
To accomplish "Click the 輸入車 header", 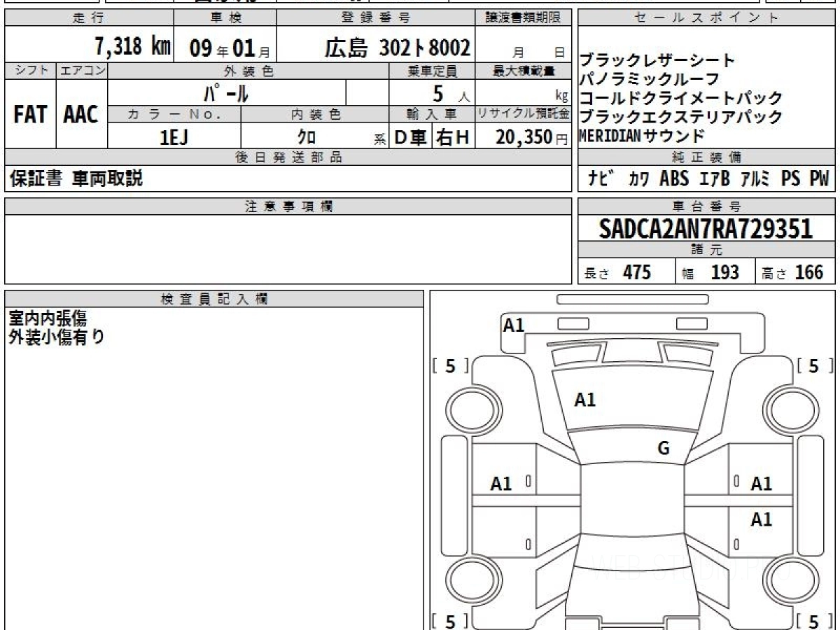I will pos(432,114).
